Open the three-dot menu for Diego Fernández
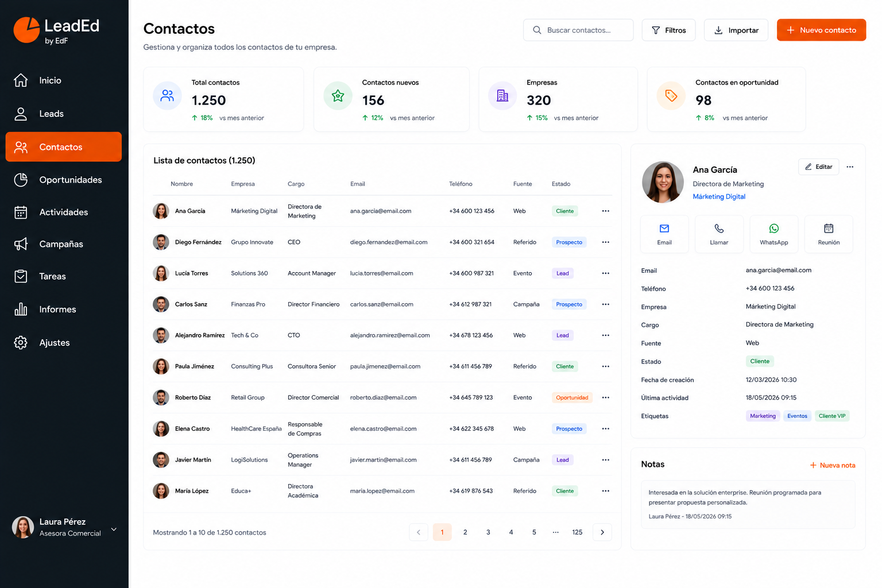The width and height of the screenshot is (882, 588). pos(605,242)
